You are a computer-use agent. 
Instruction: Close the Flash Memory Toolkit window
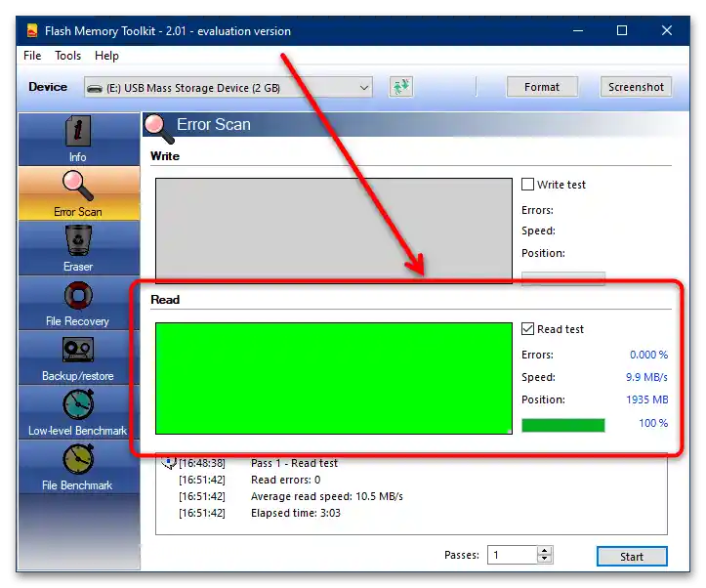pos(667,30)
